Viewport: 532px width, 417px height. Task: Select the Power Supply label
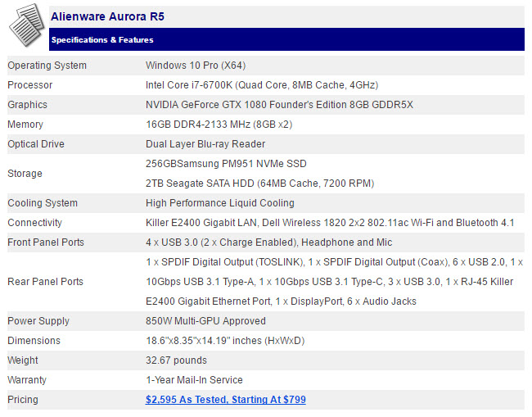click(38, 321)
